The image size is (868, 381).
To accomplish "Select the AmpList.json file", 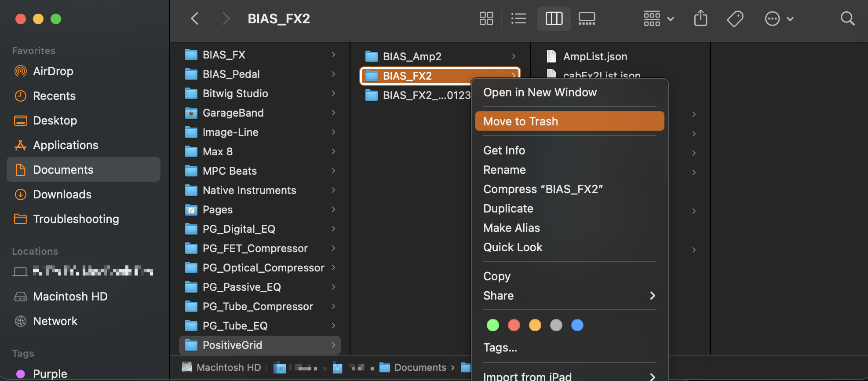I will (594, 56).
